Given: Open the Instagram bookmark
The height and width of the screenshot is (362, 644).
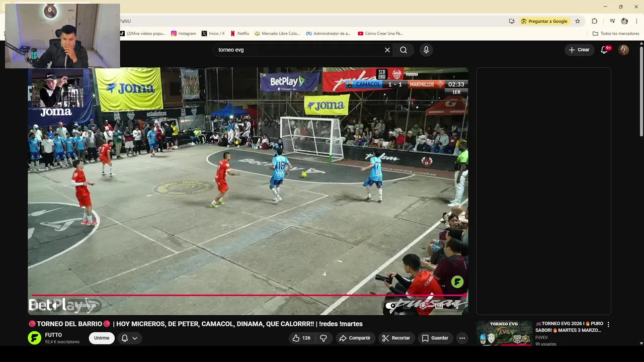Looking at the screenshot, I should pyautogui.click(x=184, y=34).
